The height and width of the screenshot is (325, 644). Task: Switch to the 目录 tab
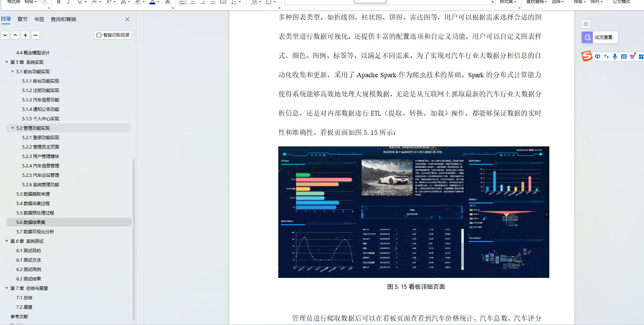(6, 19)
